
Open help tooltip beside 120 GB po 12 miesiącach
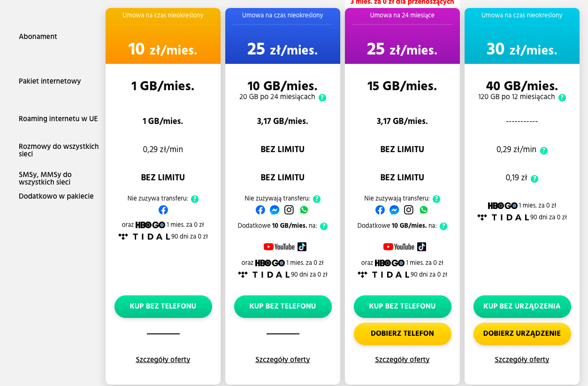tap(562, 98)
